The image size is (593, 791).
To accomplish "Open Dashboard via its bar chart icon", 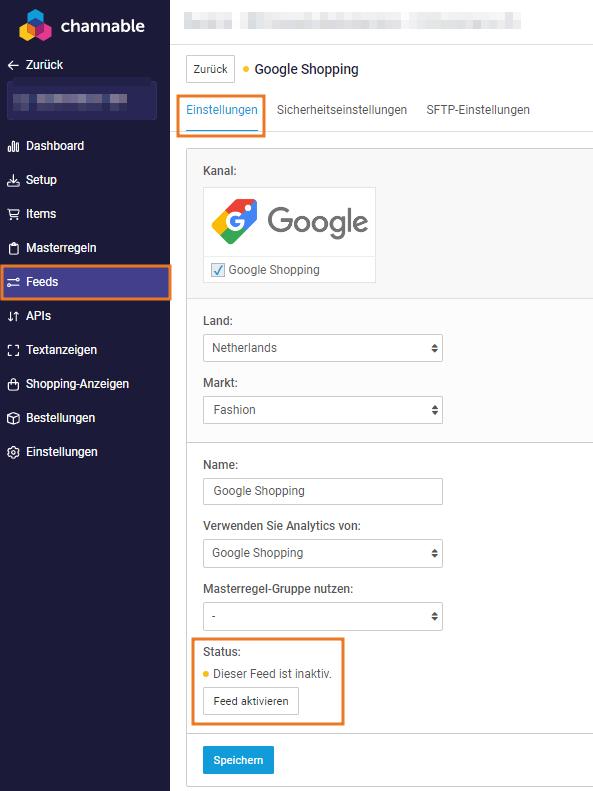I will [13, 146].
